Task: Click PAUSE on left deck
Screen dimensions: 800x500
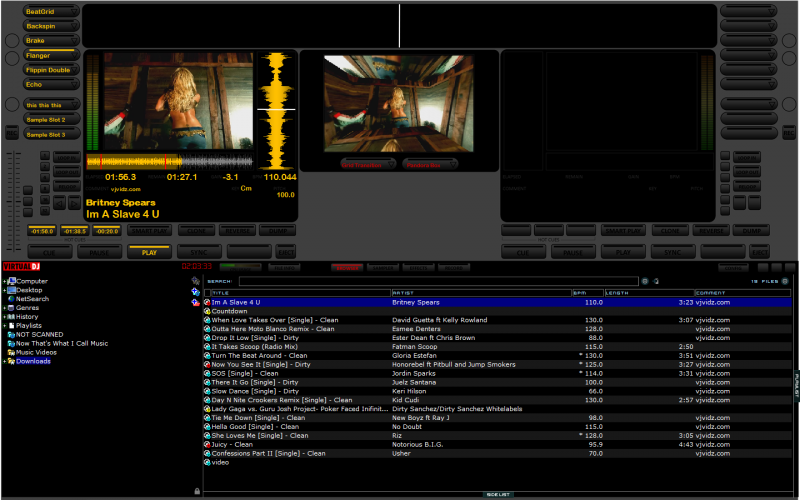Action: click(99, 252)
